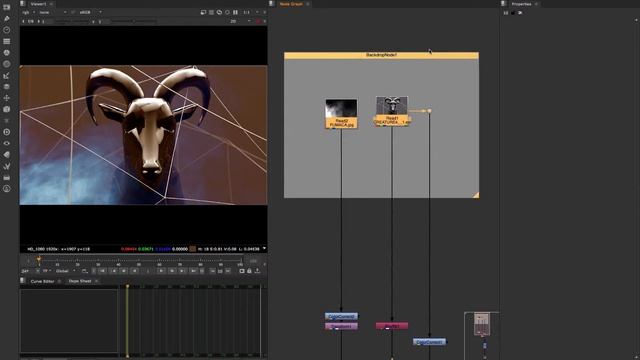Switch to the Properties tab

point(521,4)
